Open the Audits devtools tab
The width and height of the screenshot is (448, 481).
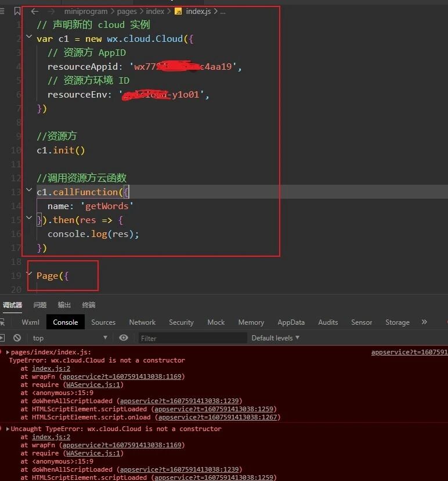tap(328, 322)
